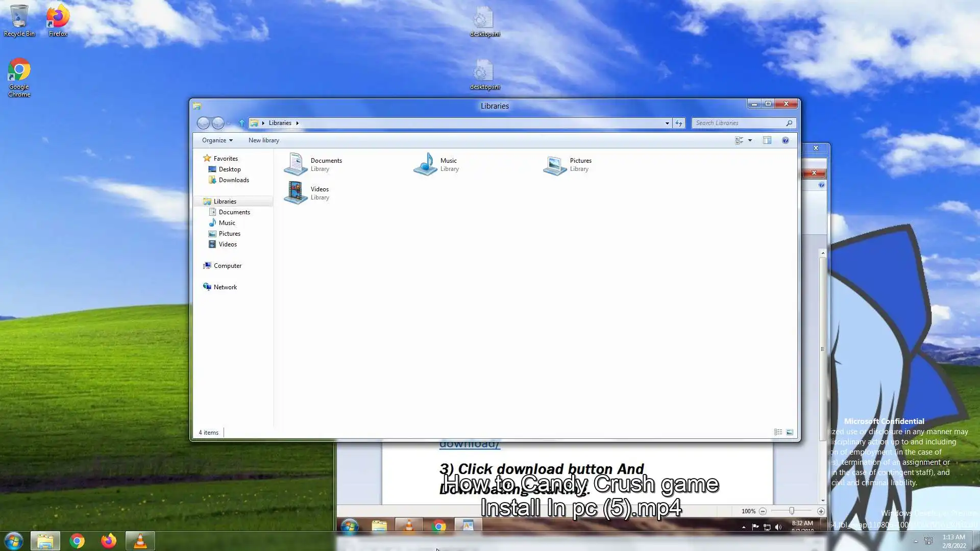This screenshot has width=980, height=551.
Task: Select Computer in the navigation pane
Action: [227, 266]
